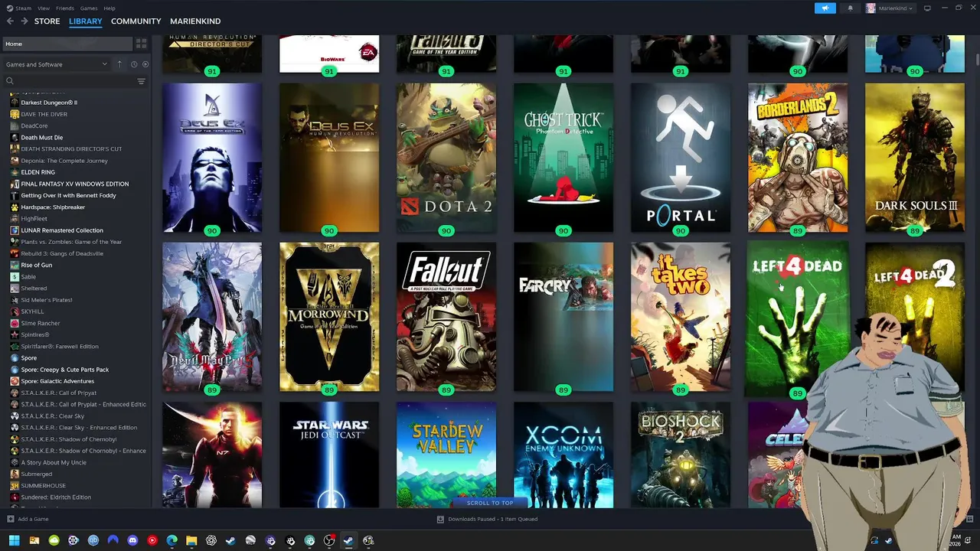This screenshot has width=980, height=551.
Task: Open the Star Wars Jedi Outcast cover
Action: click(329, 455)
